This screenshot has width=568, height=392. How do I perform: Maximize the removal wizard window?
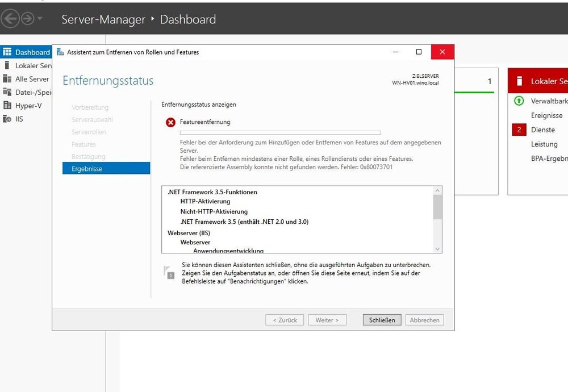click(x=419, y=52)
